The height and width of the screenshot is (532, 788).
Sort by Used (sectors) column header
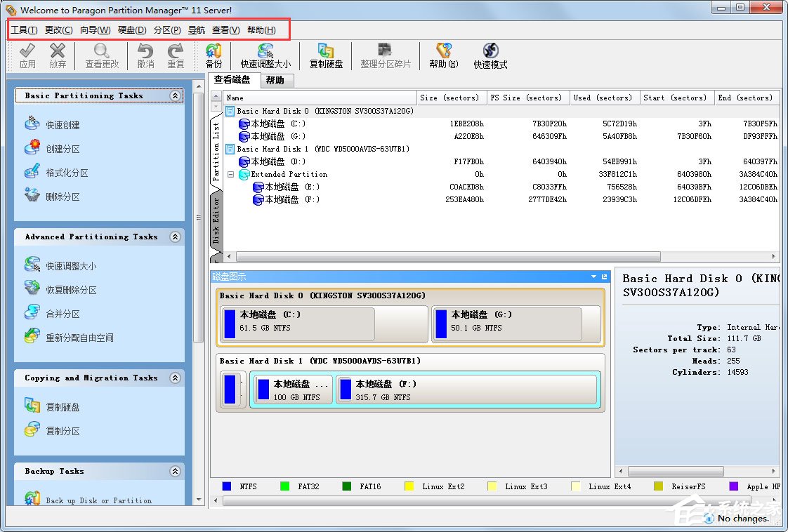coord(605,98)
